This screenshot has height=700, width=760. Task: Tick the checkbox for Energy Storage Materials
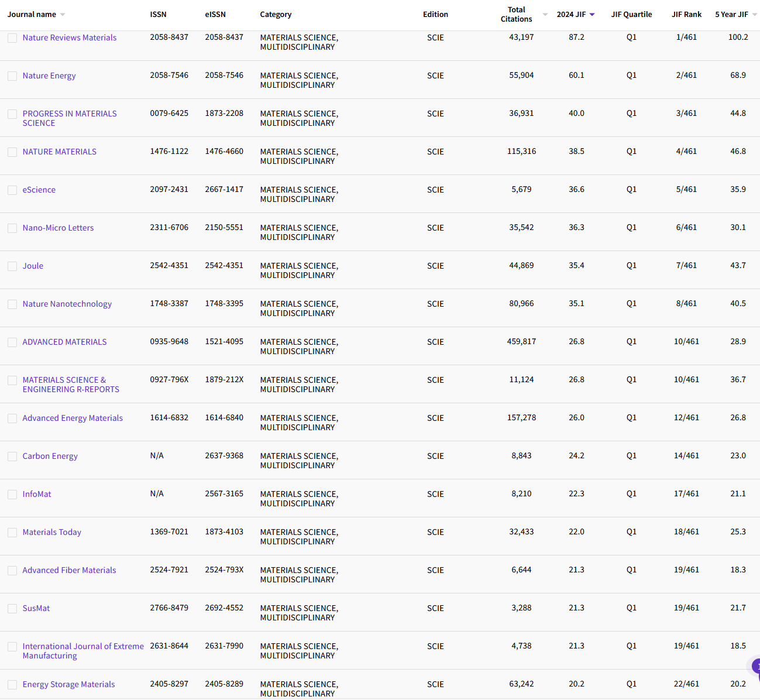coord(12,684)
